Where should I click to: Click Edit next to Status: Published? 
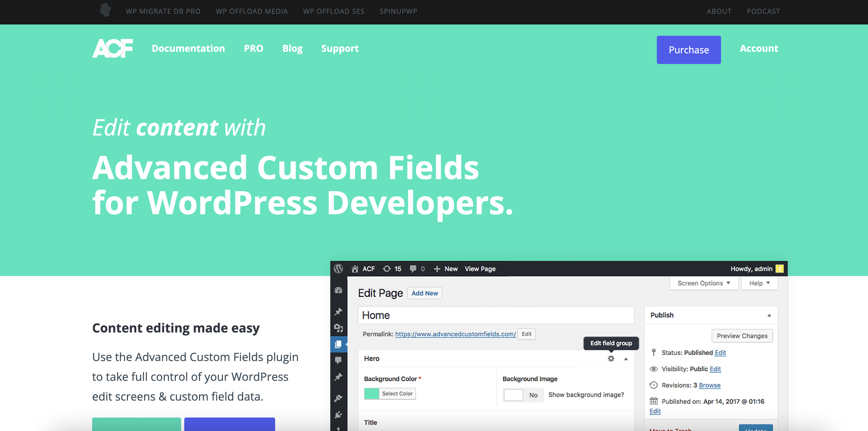[x=720, y=352]
